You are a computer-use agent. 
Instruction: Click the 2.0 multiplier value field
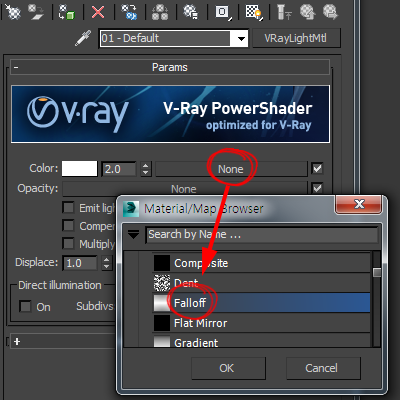(x=119, y=169)
